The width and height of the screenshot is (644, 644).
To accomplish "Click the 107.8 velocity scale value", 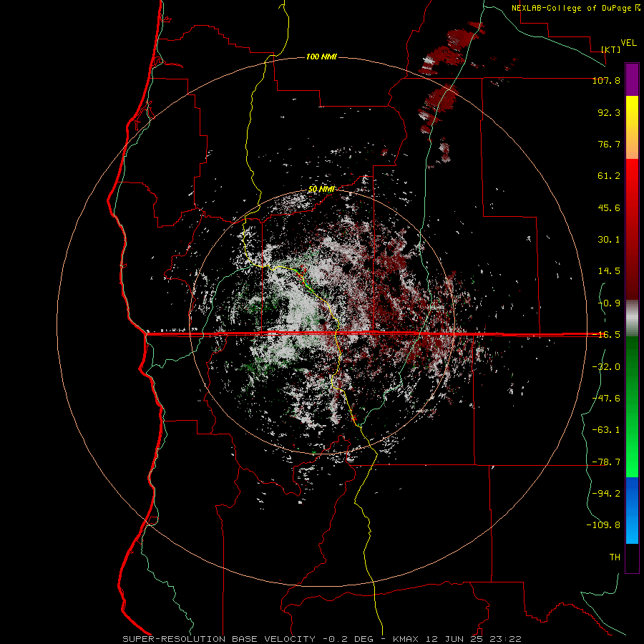I will pos(606,80).
